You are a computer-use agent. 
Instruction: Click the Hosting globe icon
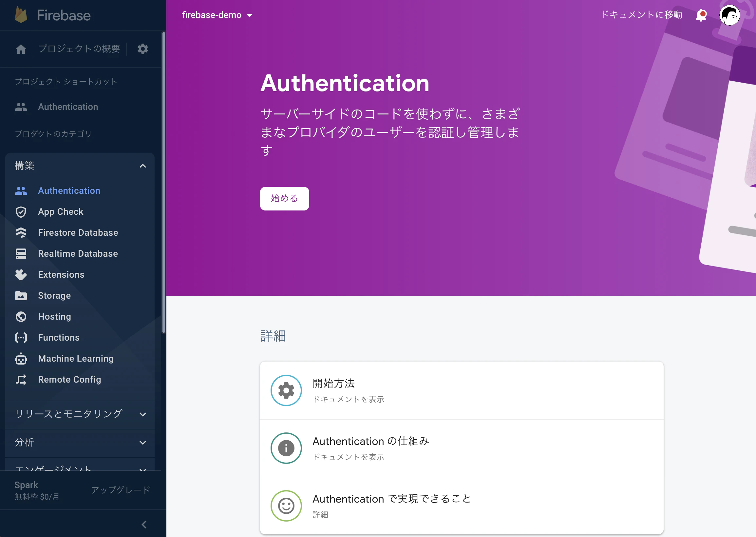(21, 317)
